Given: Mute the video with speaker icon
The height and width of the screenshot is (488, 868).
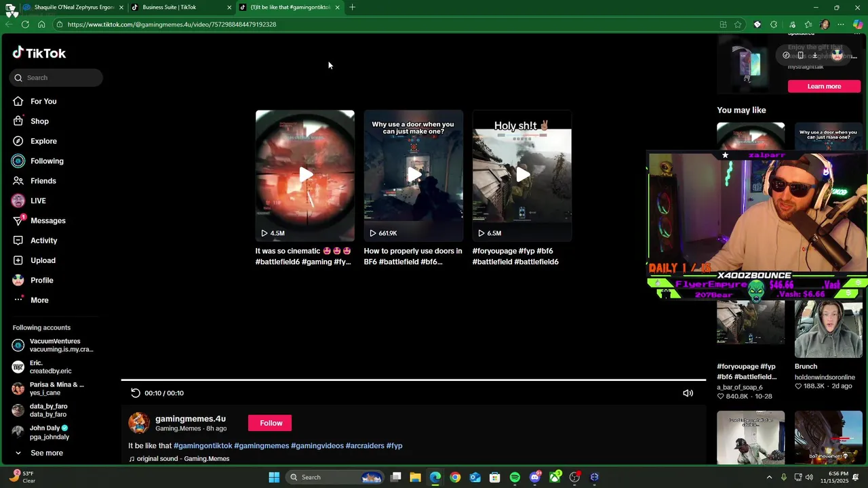Looking at the screenshot, I should [688, 393].
